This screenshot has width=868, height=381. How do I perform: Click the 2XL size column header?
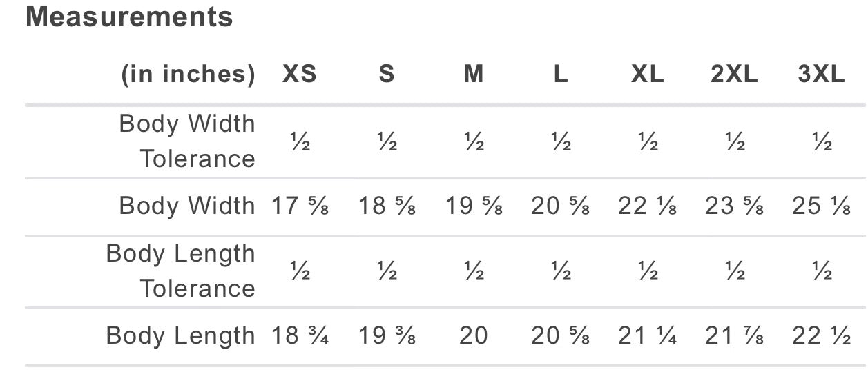point(734,75)
